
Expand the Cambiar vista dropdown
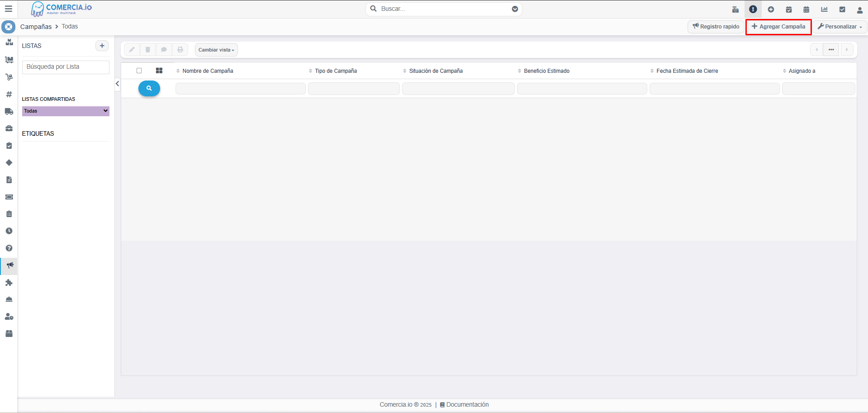pyautogui.click(x=216, y=50)
